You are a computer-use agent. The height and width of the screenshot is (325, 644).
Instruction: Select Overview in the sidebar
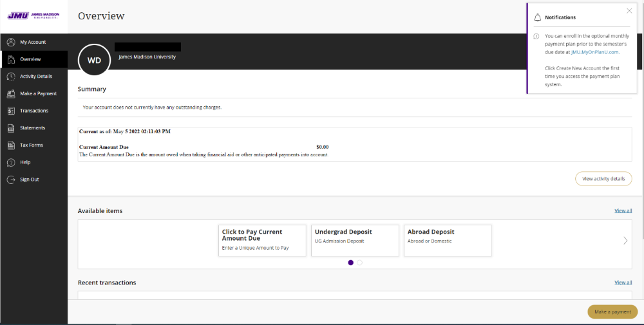pyautogui.click(x=33, y=59)
